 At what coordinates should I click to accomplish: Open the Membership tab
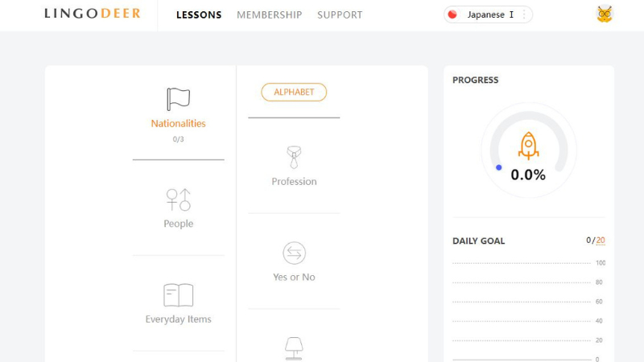point(270,14)
